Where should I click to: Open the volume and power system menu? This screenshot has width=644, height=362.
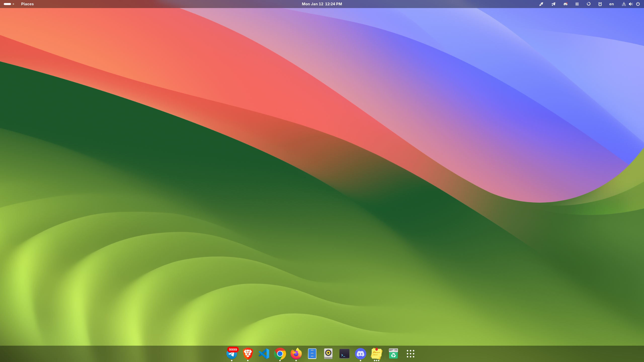(631, 4)
